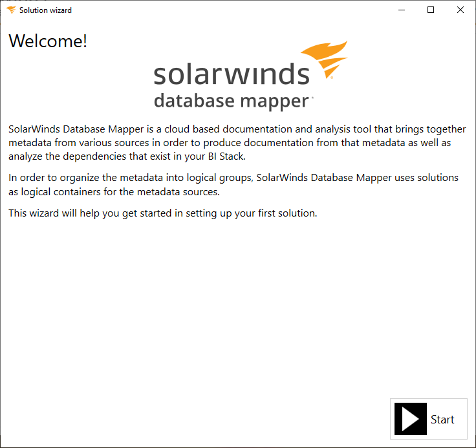Close the Solution wizard window
Image resolution: width=476 pixels, height=448 pixels.
coord(460,10)
